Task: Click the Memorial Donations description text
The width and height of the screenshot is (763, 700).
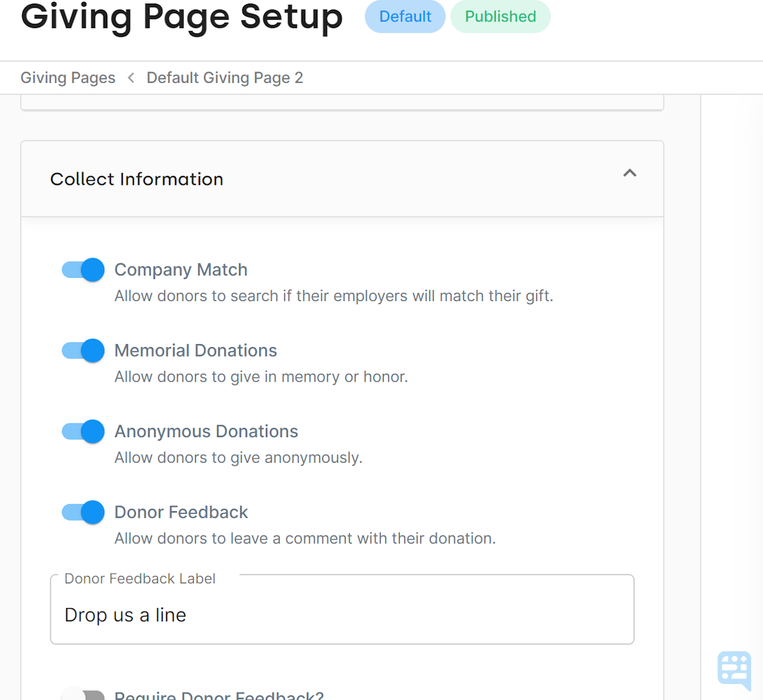Action: tap(261, 377)
